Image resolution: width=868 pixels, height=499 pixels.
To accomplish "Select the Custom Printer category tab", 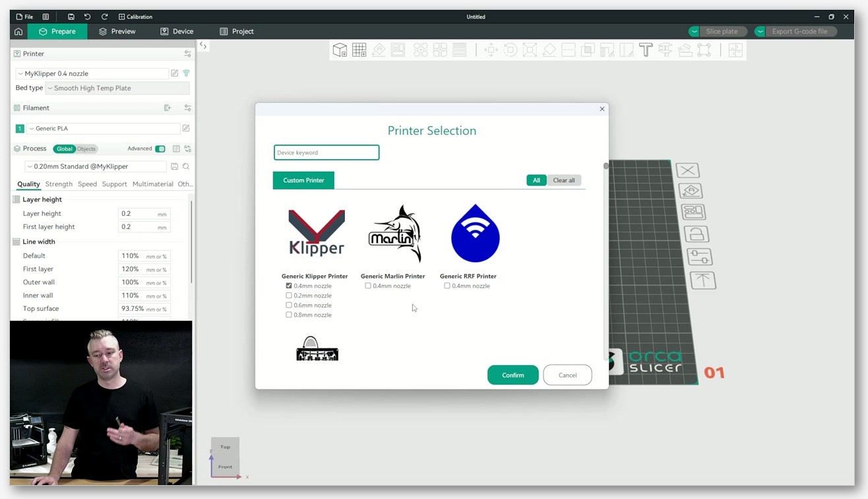I will [x=303, y=180].
